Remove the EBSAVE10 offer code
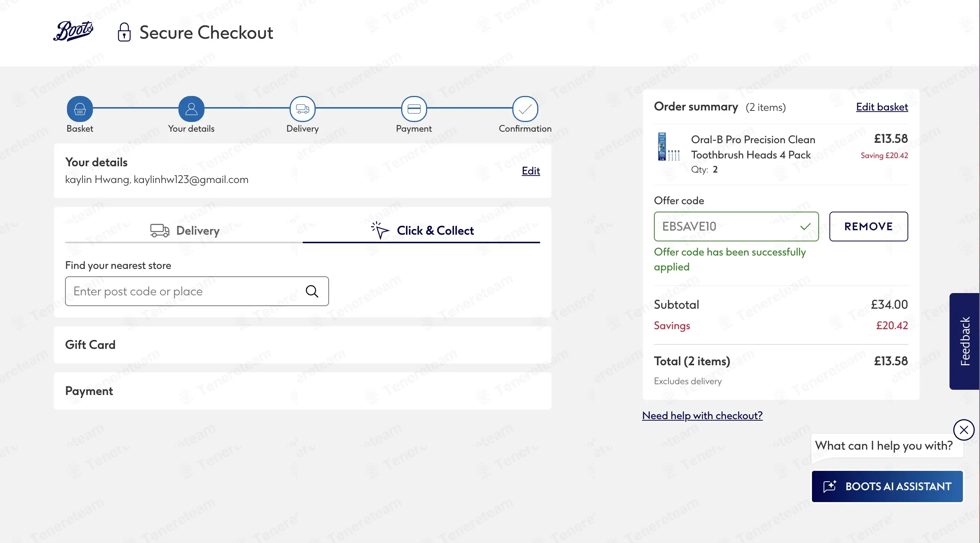980x543 pixels. click(868, 226)
